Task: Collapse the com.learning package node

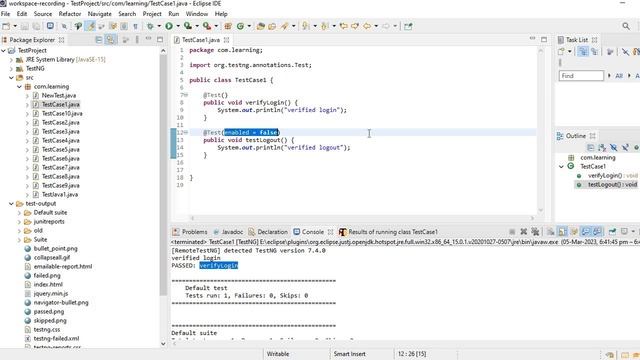Action: tap(19, 87)
